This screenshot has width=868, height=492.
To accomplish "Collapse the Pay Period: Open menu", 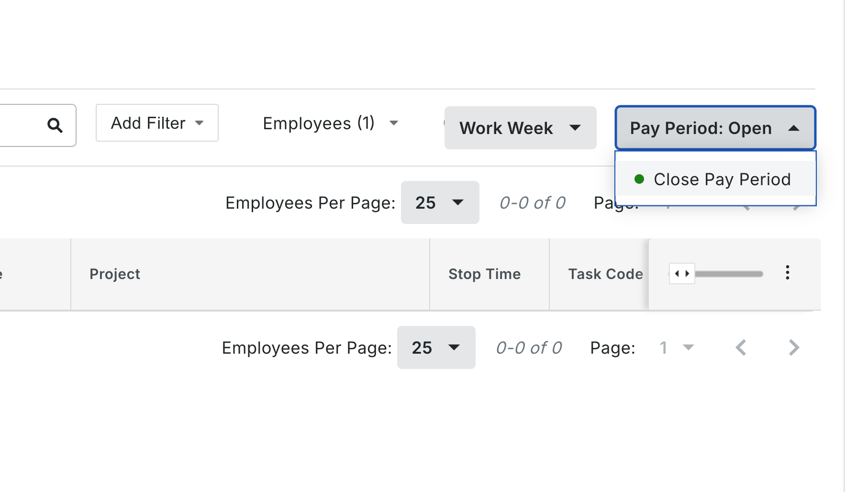I will (x=715, y=128).
